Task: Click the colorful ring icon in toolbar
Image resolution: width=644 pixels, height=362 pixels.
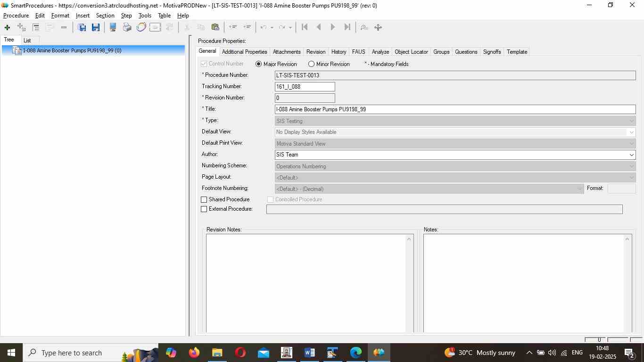Action: pyautogui.click(x=141, y=27)
